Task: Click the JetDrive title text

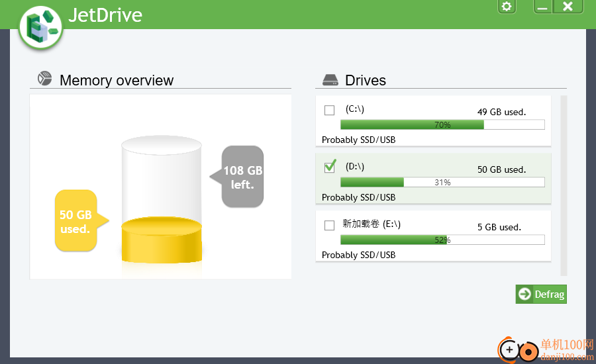Action: tap(105, 15)
